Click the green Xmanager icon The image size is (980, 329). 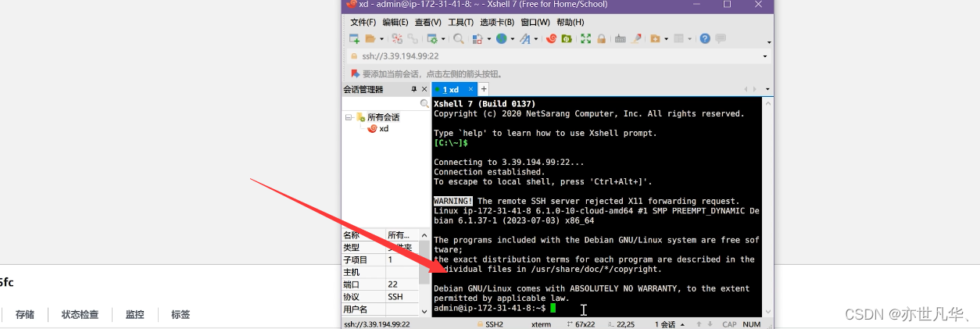[567, 38]
